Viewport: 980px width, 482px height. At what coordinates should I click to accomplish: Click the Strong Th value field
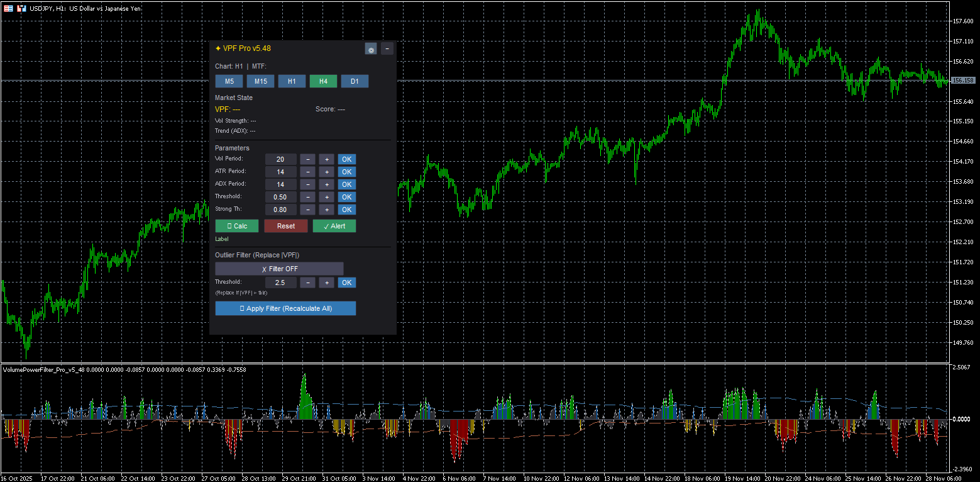[280, 210]
